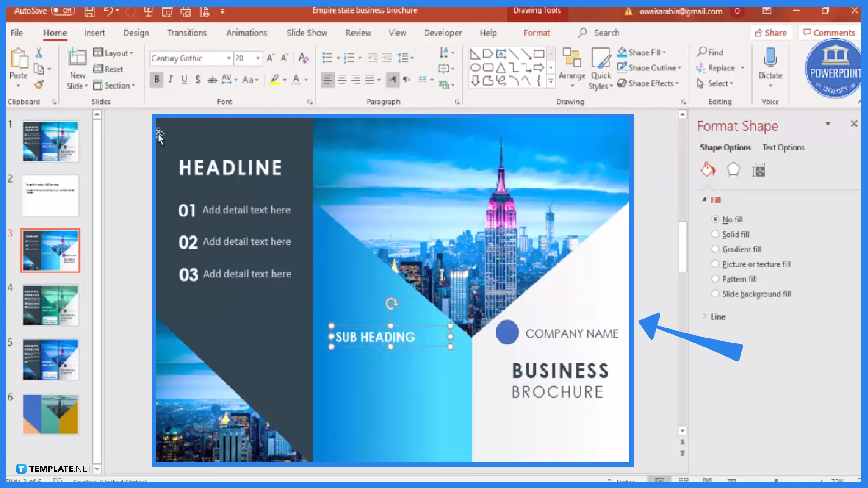Select the Fill & Line icon in Format Shape
This screenshot has height=488, width=868.
(708, 169)
